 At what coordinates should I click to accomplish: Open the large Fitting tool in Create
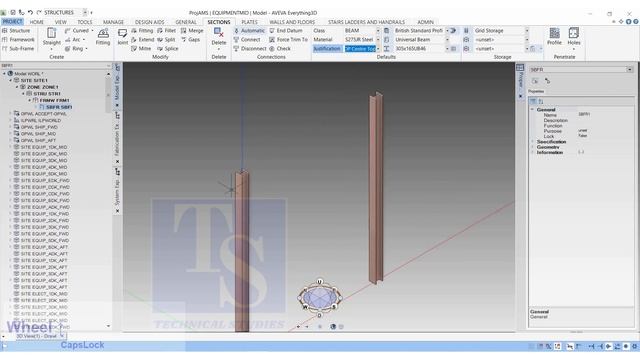tap(103, 37)
